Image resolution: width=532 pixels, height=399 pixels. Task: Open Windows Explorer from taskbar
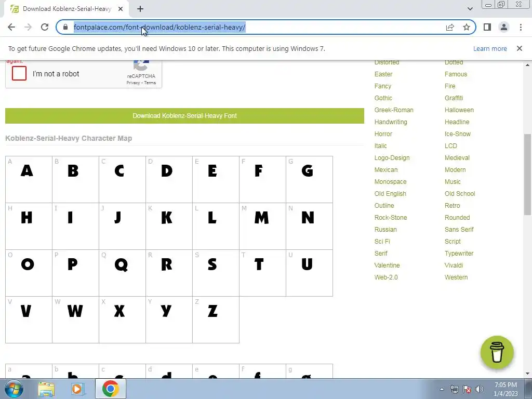pyautogui.click(x=46, y=389)
